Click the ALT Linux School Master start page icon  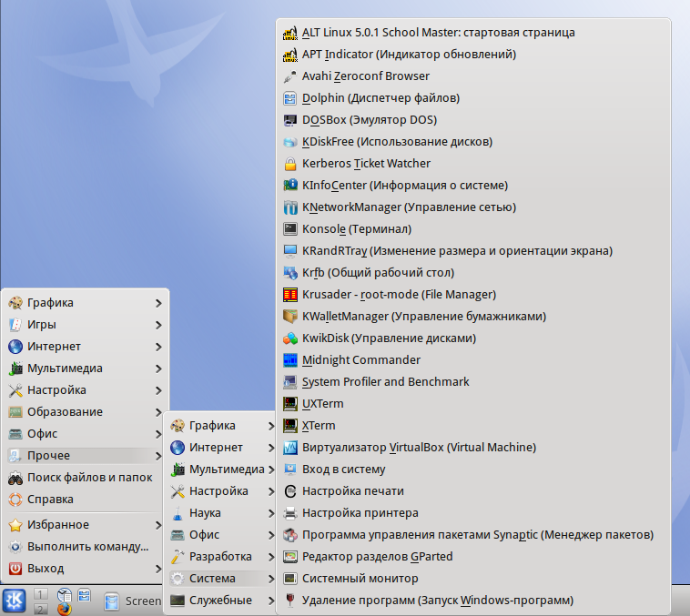pos(290,33)
